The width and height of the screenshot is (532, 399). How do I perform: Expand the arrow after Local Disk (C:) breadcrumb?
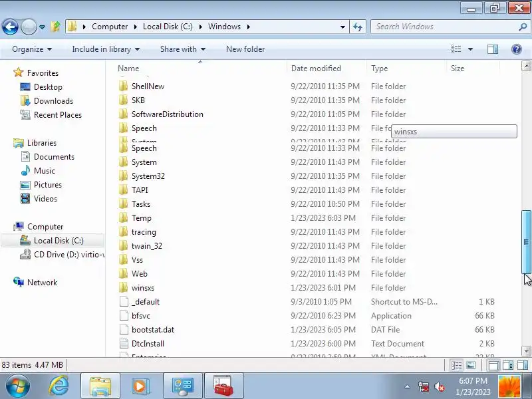click(201, 27)
